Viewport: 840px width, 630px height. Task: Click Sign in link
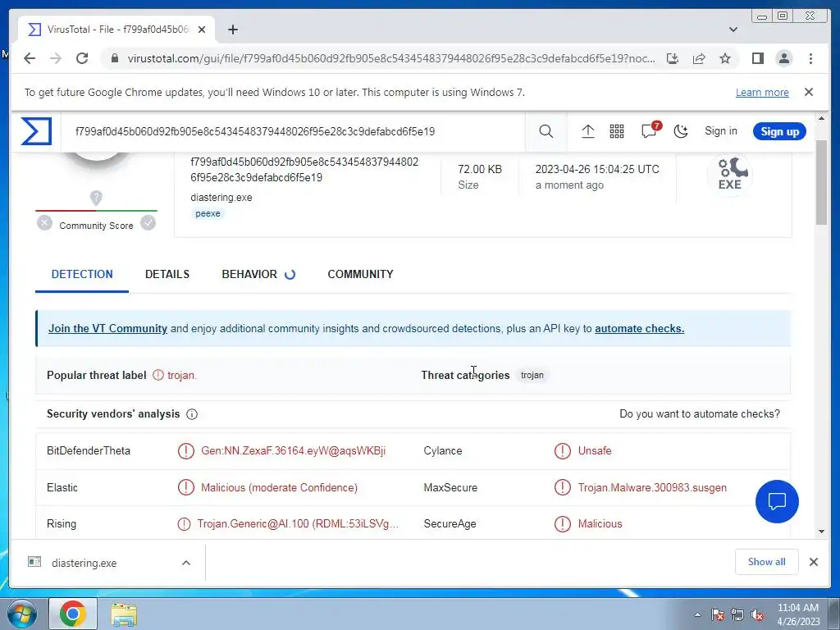click(x=720, y=130)
